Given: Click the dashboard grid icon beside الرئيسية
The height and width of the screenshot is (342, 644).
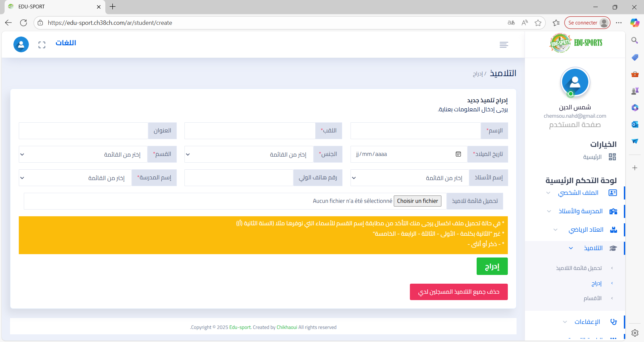Looking at the screenshot, I should (x=612, y=157).
